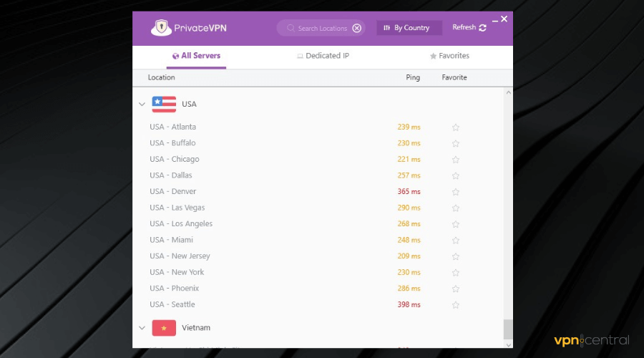Click the refresh arrows icon
This screenshot has width=644, height=358.
point(482,27)
